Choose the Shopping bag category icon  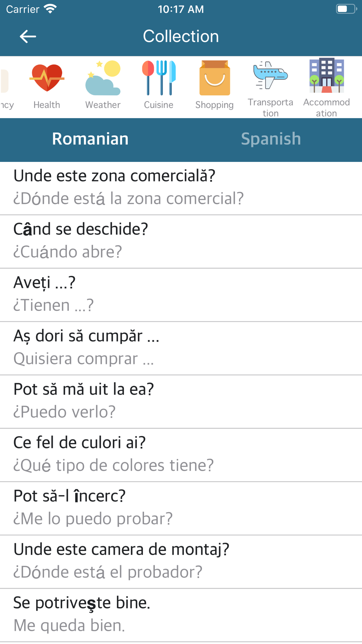[x=214, y=78]
